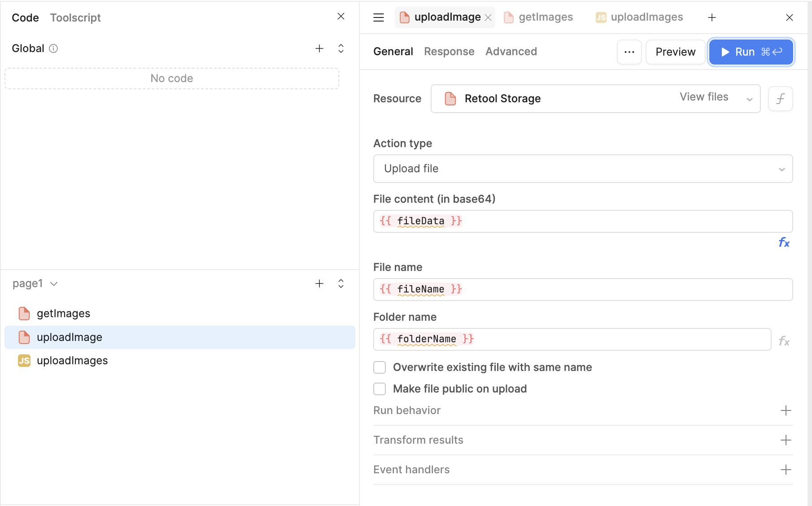Viewport: 812px width, 506px height.
Task: Open the three-dots more options menu
Action: (629, 52)
